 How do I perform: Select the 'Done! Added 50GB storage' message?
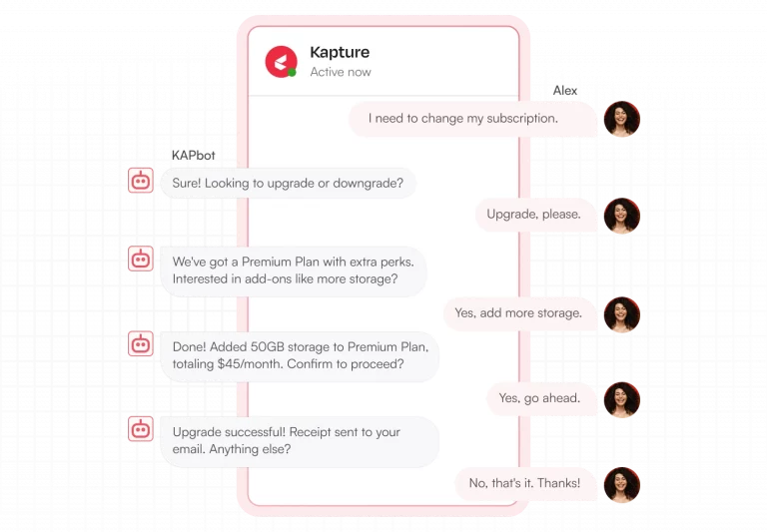point(300,356)
